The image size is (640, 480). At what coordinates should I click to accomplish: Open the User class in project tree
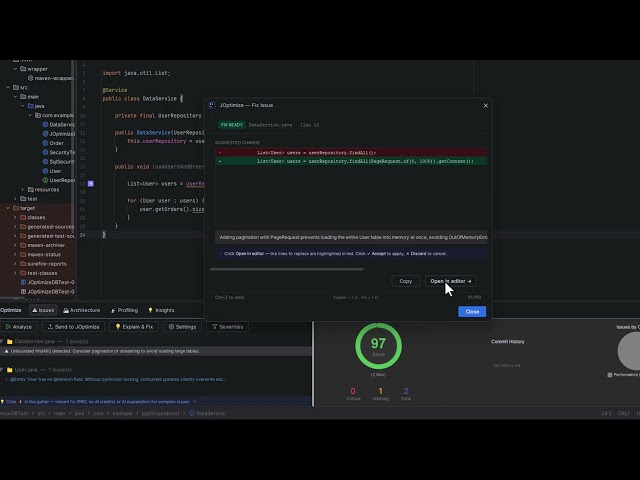(52, 171)
